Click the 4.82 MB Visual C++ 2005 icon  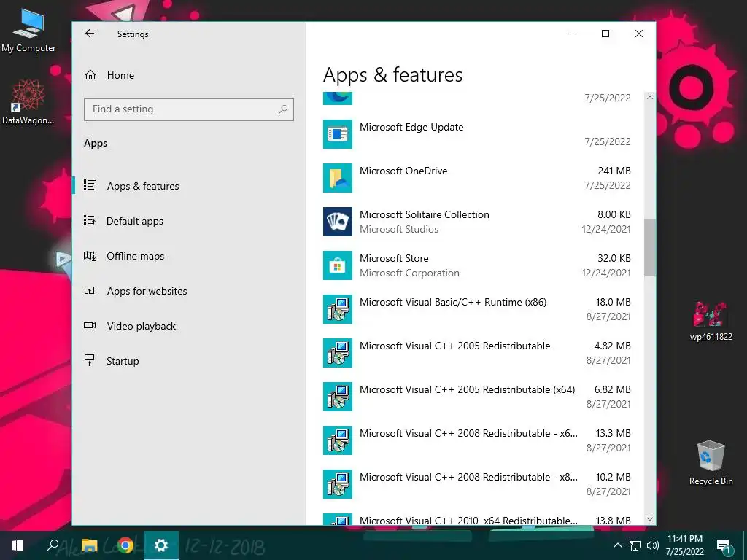(x=338, y=354)
